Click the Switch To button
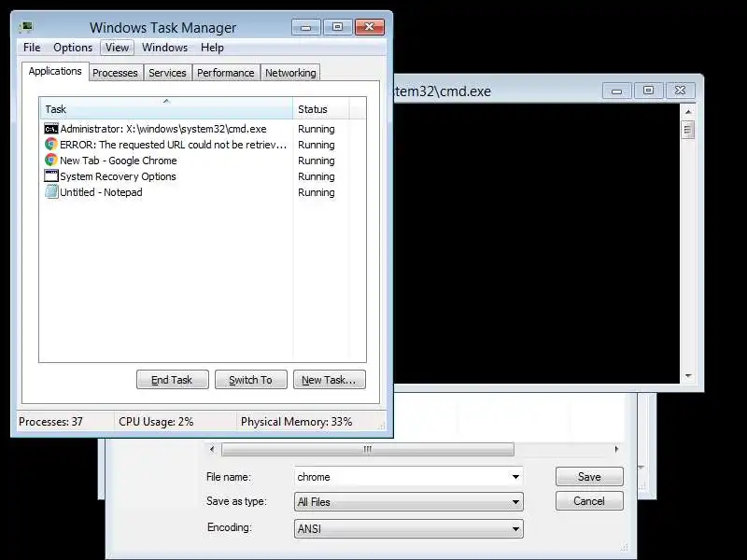 point(251,380)
